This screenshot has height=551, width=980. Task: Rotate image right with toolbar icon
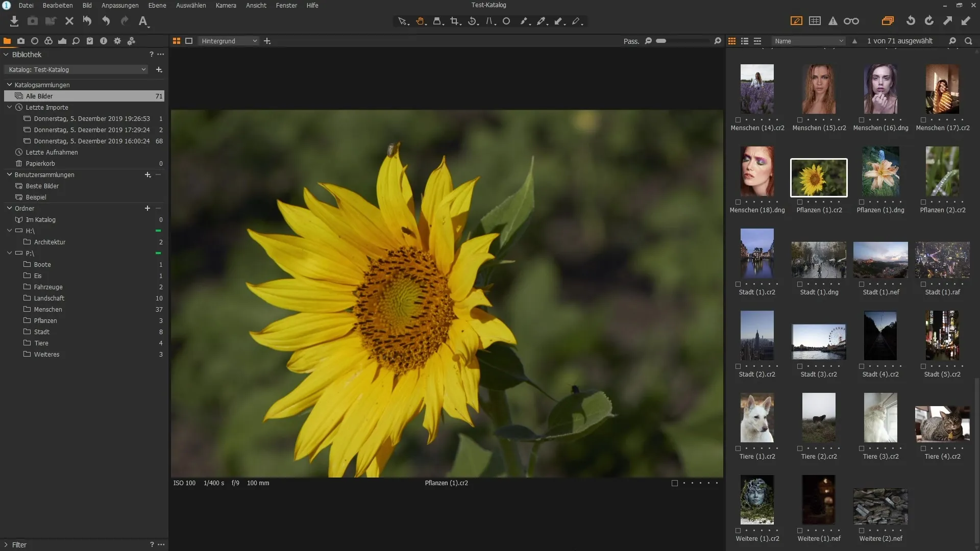click(x=929, y=21)
